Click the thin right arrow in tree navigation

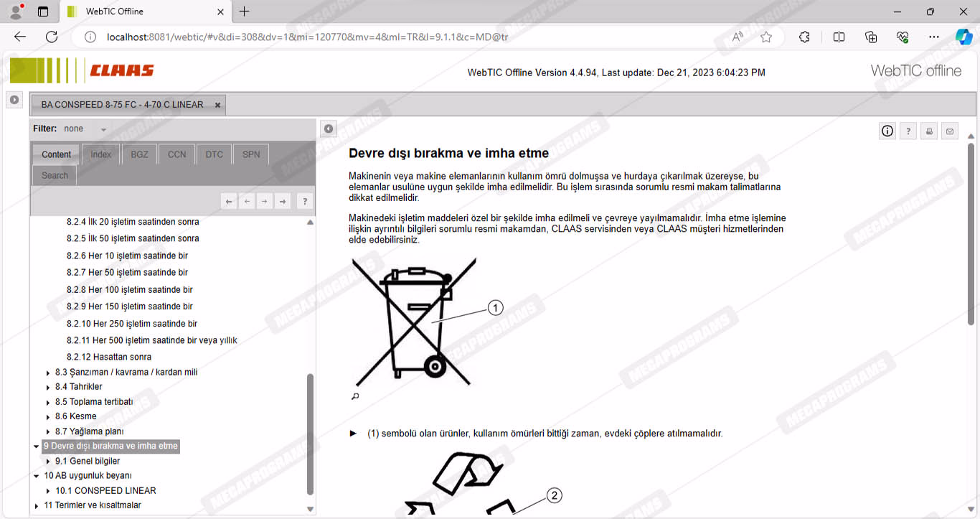265,202
